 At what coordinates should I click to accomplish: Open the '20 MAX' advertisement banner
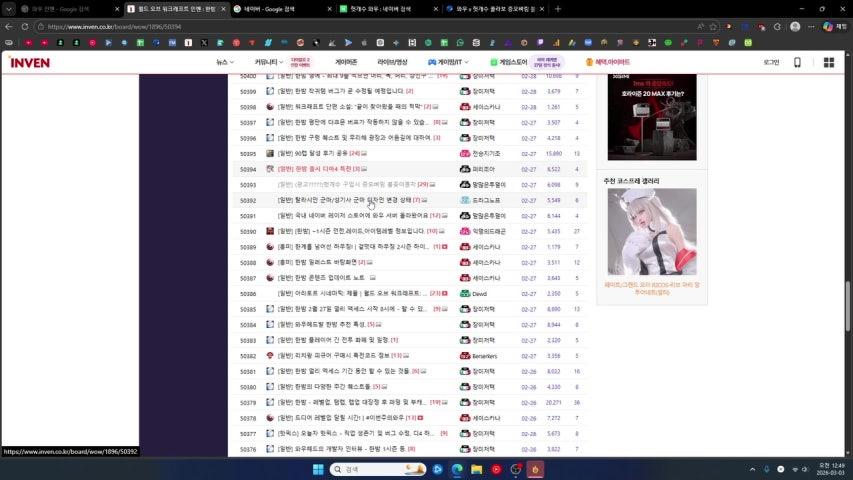click(652, 118)
